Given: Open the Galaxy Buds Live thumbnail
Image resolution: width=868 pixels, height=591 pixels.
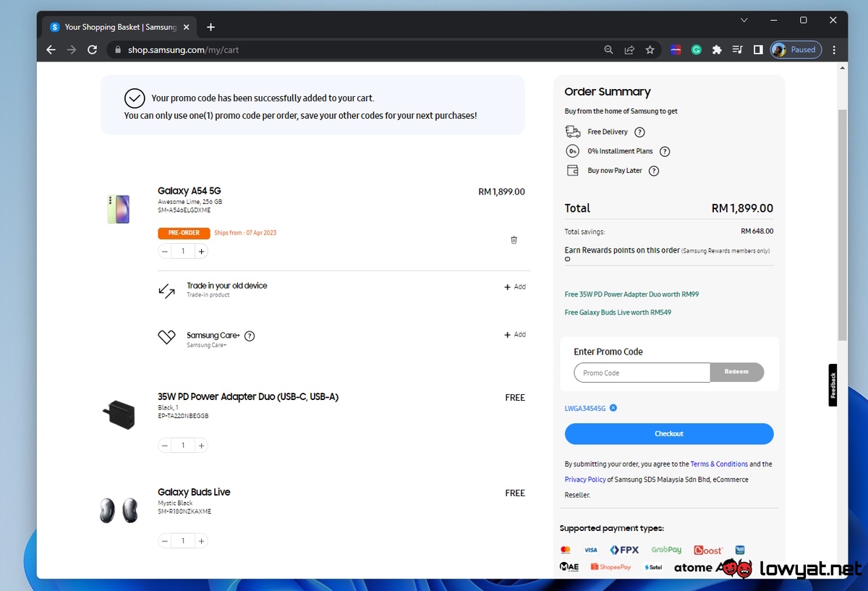Looking at the screenshot, I should tap(118, 510).
